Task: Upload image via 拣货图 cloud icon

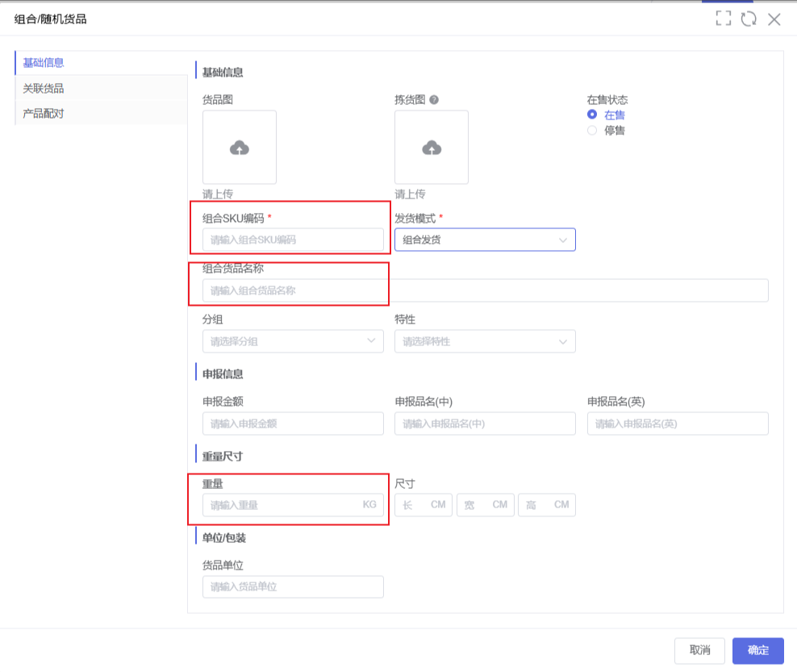Action: click(432, 148)
